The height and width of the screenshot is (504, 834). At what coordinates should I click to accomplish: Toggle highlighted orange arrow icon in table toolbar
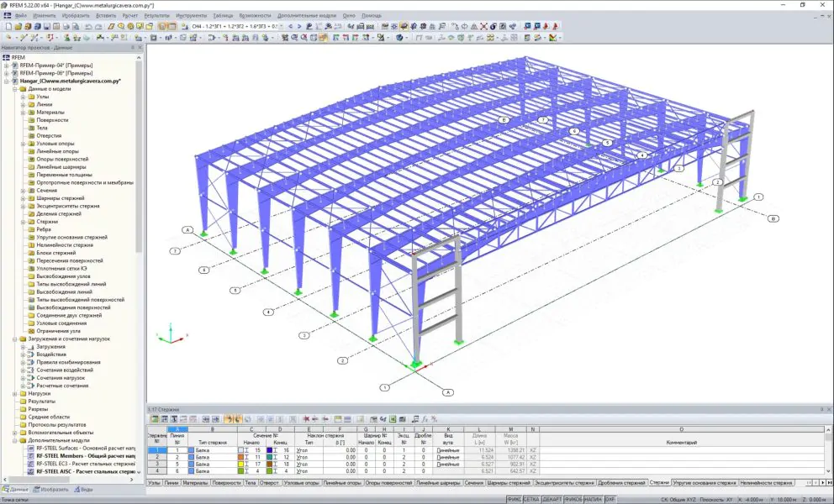pyautogui.click(x=229, y=419)
